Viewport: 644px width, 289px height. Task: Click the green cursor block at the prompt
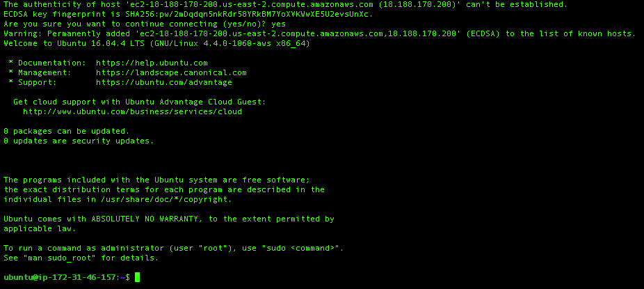(x=137, y=277)
